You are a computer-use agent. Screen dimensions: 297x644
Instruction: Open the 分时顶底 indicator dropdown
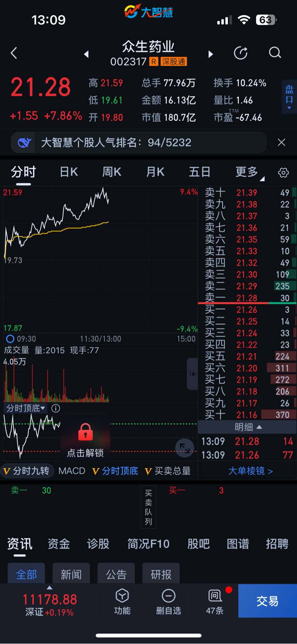click(x=26, y=408)
